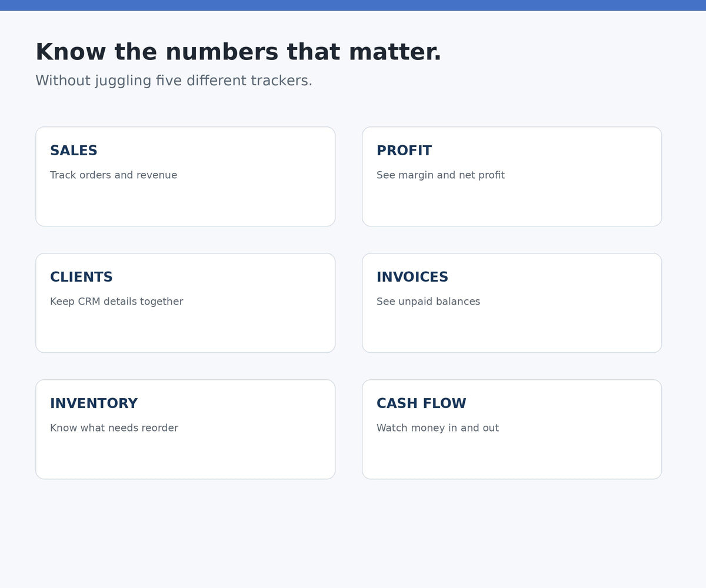This screenshot has width=706, height=588.
Task: Select the CLIENTS card
Action: point(185,303)
